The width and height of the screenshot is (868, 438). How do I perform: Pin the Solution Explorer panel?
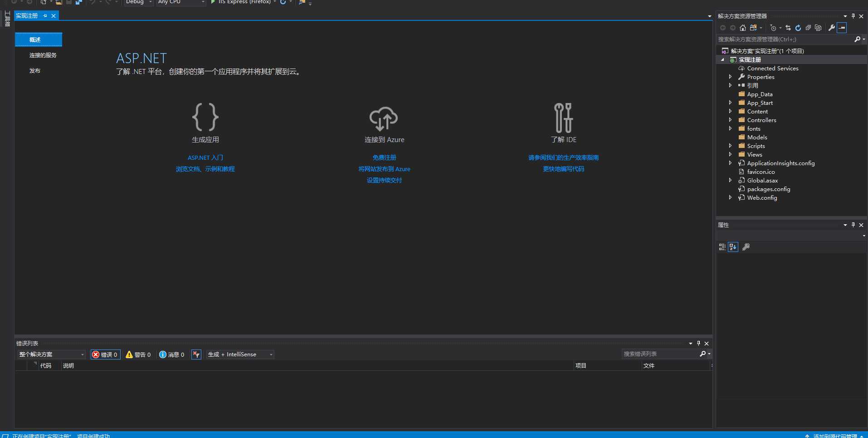coord(853,16)
